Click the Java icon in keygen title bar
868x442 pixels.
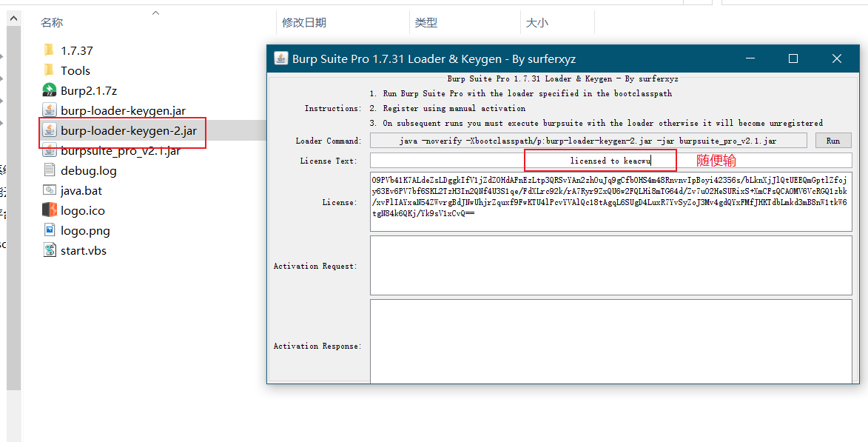tap(281, 58)
